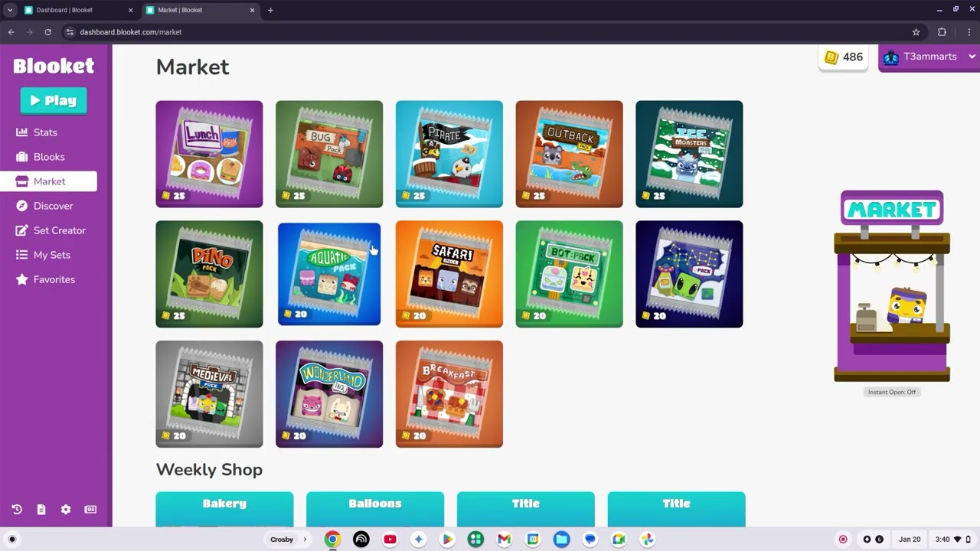Close the Dashboard | Blooket tab
Viewport: 980px width, 551px height.
[x=130, y=10]
